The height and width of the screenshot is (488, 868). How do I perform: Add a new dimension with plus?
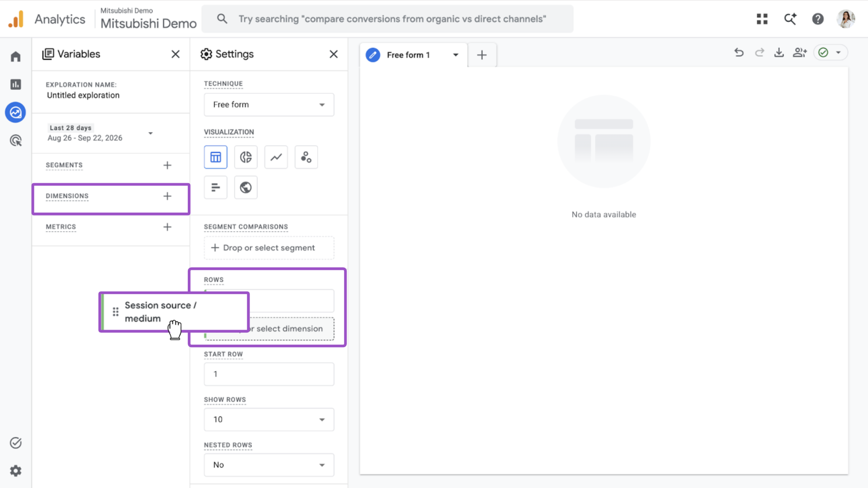(167, 196)
